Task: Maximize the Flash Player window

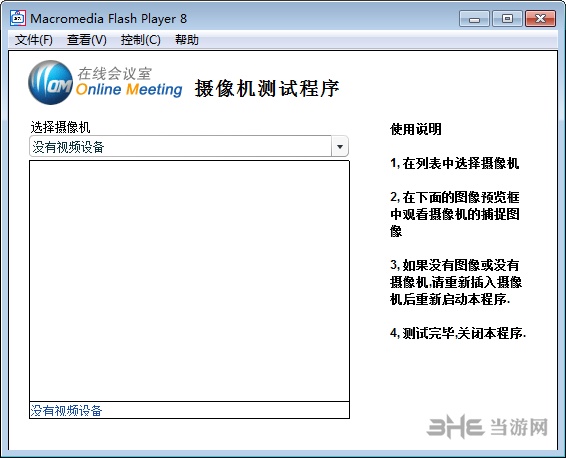Action: point(507,19)
